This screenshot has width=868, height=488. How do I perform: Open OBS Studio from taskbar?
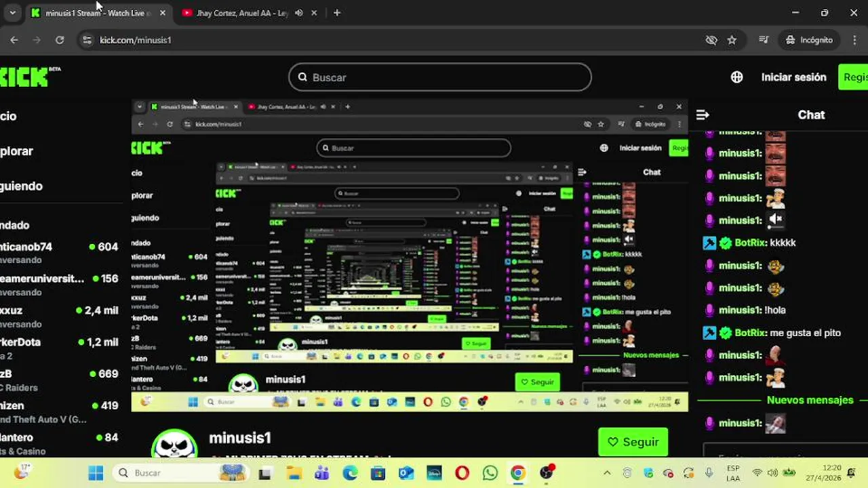click(x=547, y=472)
